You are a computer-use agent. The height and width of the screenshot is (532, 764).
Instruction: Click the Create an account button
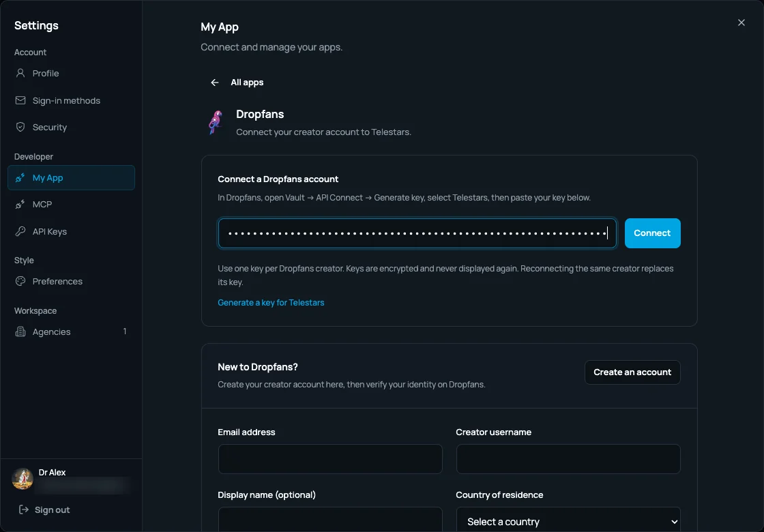point(632,372)
